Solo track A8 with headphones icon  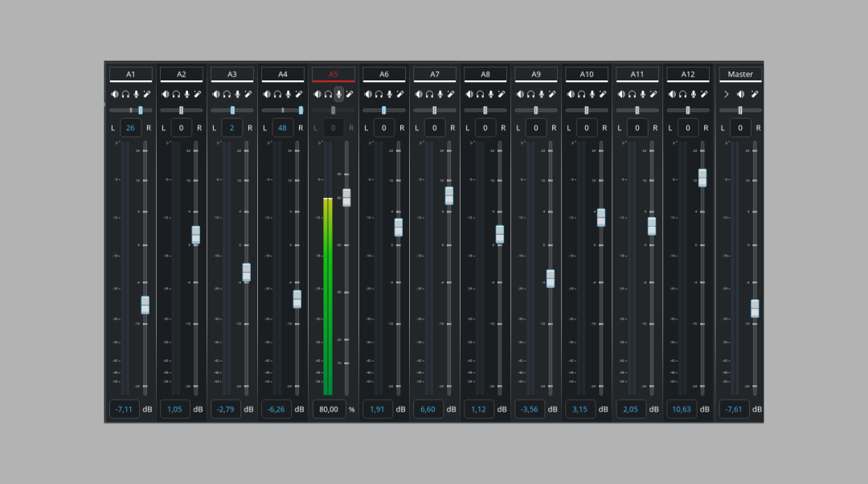click(480, 94)
